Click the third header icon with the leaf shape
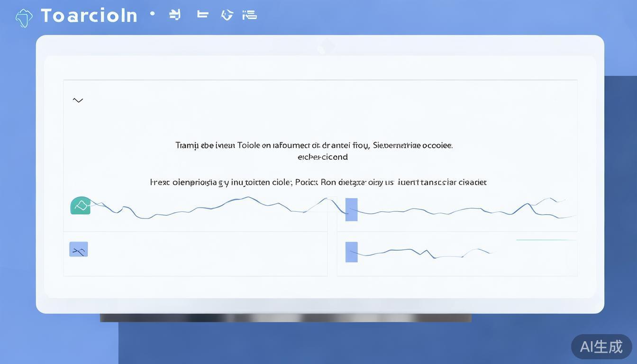This screenshot has height=364, width=637. pos(227,15)
